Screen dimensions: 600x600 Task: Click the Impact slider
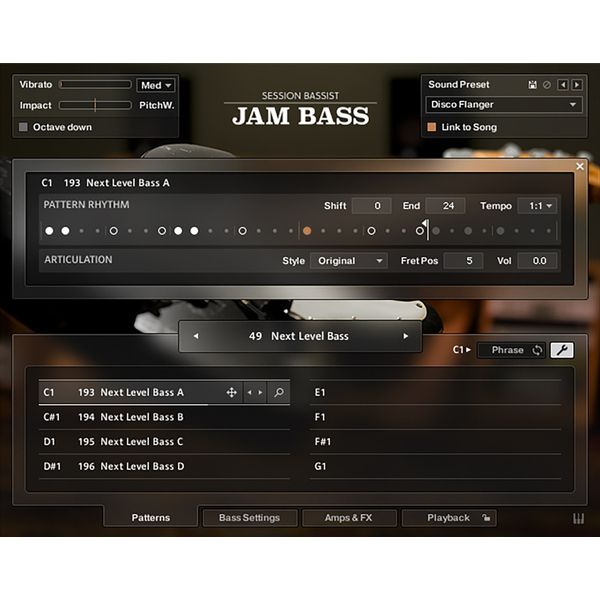tap(95, 105)
